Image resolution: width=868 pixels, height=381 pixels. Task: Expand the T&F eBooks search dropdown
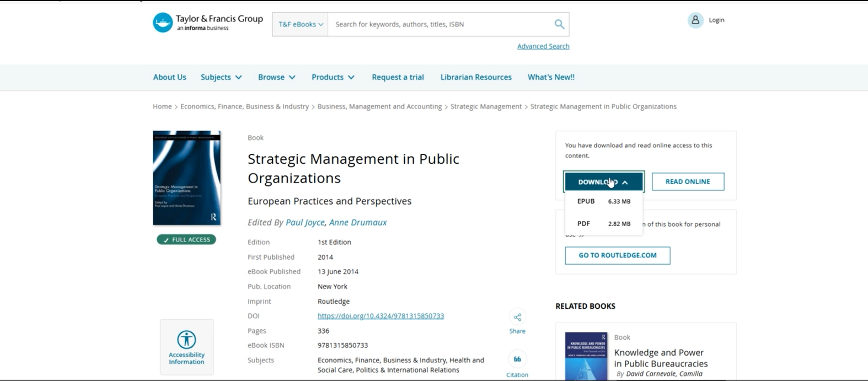(301, 24)
